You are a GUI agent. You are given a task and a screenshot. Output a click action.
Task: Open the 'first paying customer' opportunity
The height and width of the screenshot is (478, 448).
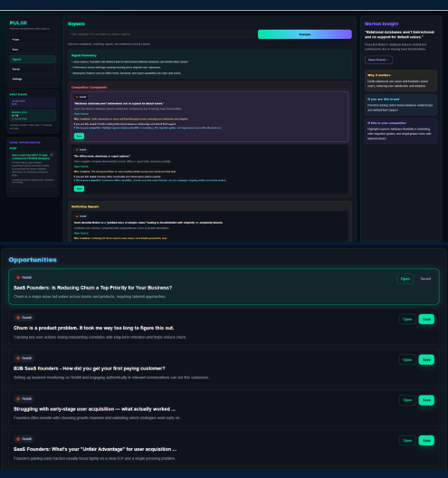(407, 359)
